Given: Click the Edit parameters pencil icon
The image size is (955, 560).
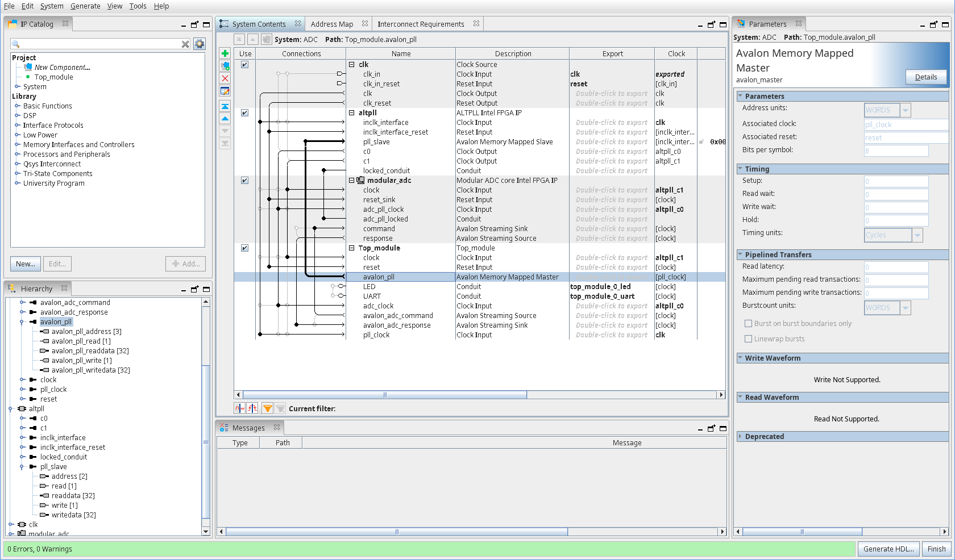Looking at the screenshot, I should (225, 91).
